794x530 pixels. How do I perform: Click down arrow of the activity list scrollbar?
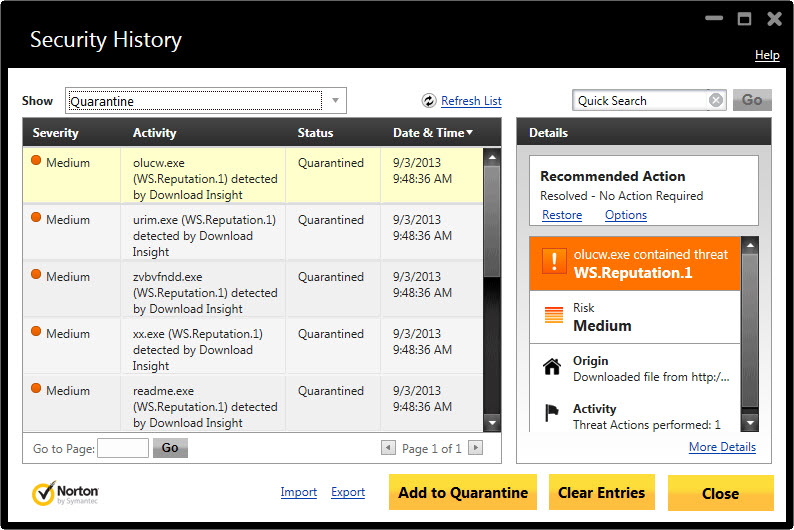[x=492, y=423]
